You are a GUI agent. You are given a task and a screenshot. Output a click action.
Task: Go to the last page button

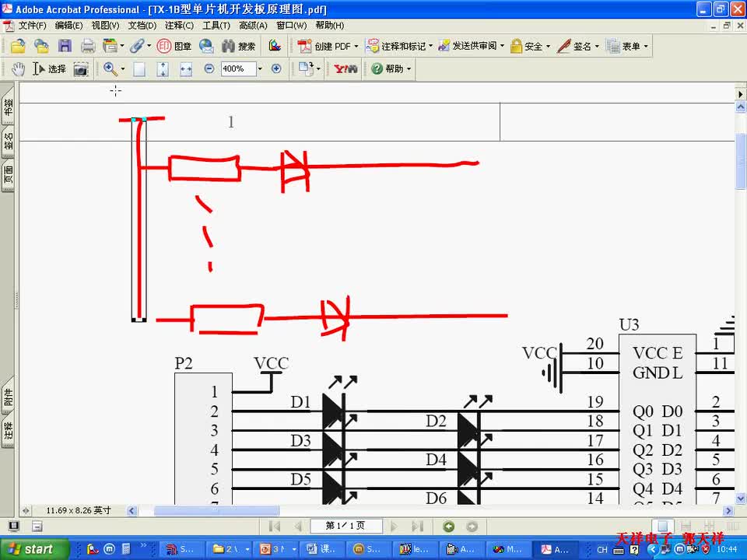tap(418, 527)
